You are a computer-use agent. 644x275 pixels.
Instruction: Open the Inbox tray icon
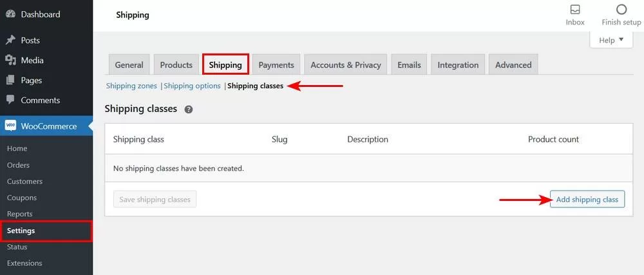pyautogui.click(x=575, y=10)
